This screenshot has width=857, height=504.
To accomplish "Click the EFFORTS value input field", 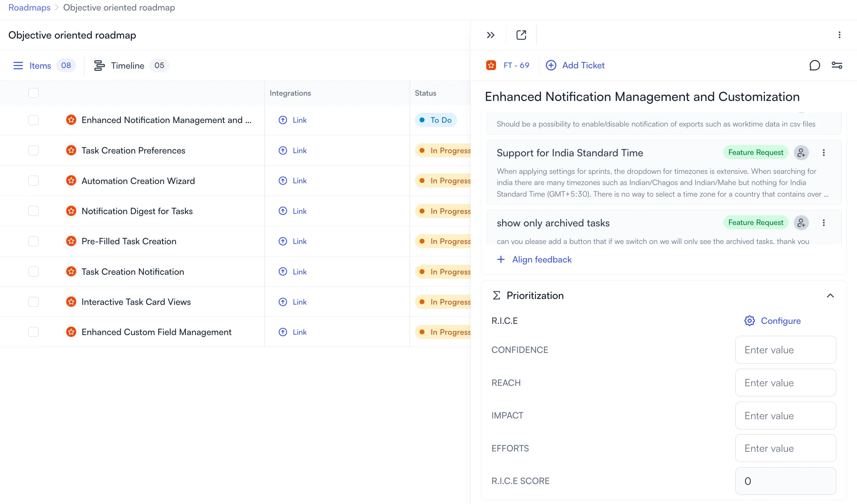I will click(x=785, y=448).
